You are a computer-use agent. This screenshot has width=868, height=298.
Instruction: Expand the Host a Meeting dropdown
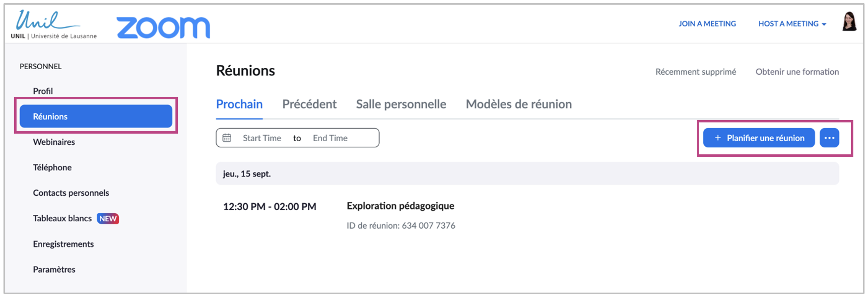pyautogui.click(x=792, y=24)
